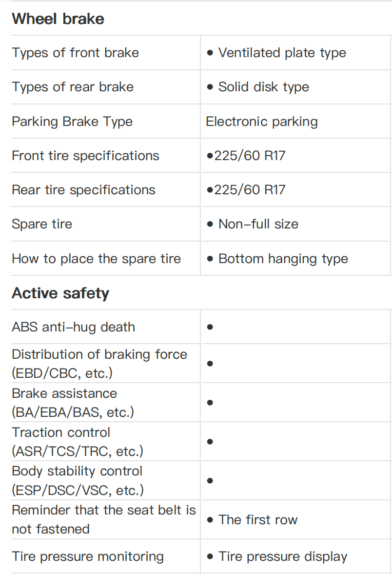Select the Types of front brake label
Screen dimensions: 392x575
[76, 53]
